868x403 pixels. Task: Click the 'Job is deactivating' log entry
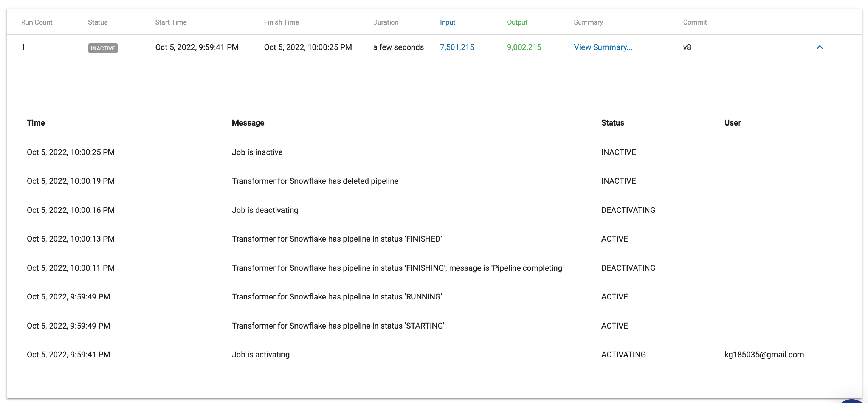pos(265,210)
